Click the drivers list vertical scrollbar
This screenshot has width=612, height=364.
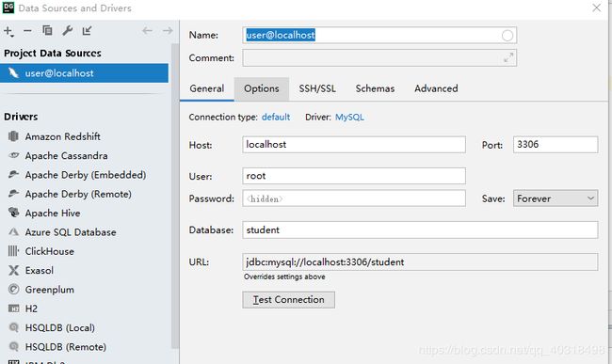click(x=175, y=195)
